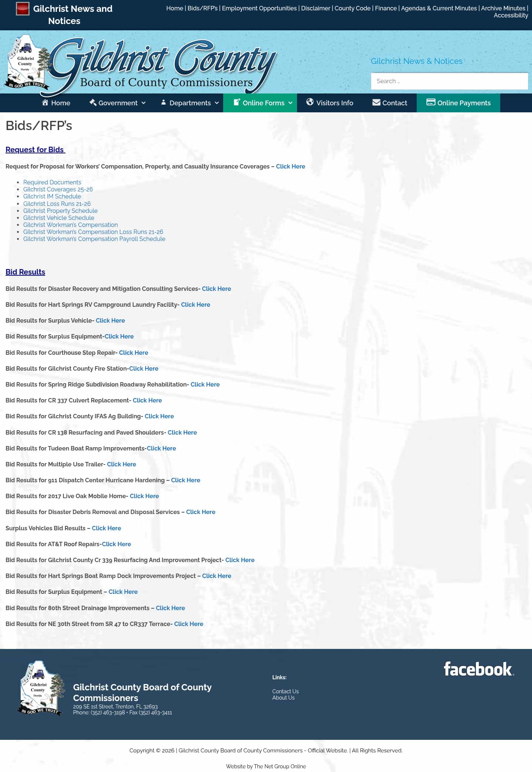Open Agendas & Current Minutes link

point(439,8)
